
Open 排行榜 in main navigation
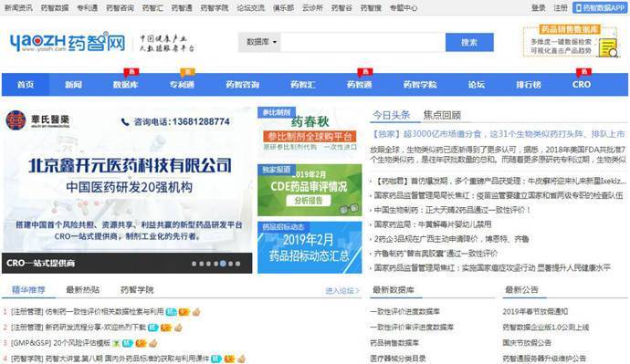[x=529, y=85]
